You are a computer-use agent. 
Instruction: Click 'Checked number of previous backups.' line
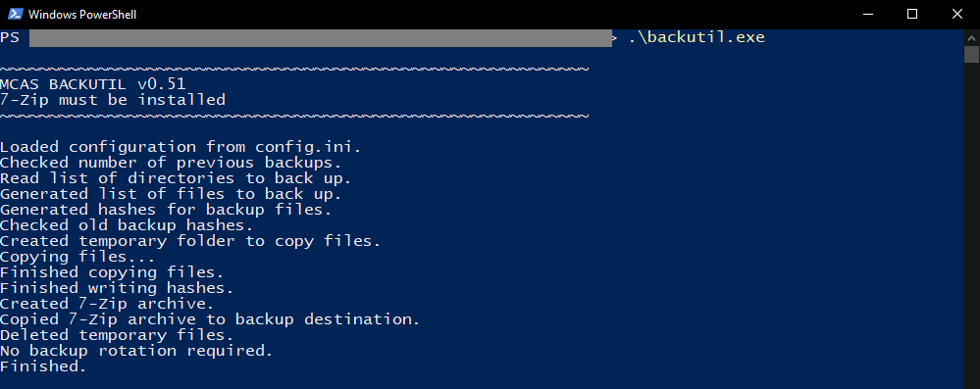(171, 163)
